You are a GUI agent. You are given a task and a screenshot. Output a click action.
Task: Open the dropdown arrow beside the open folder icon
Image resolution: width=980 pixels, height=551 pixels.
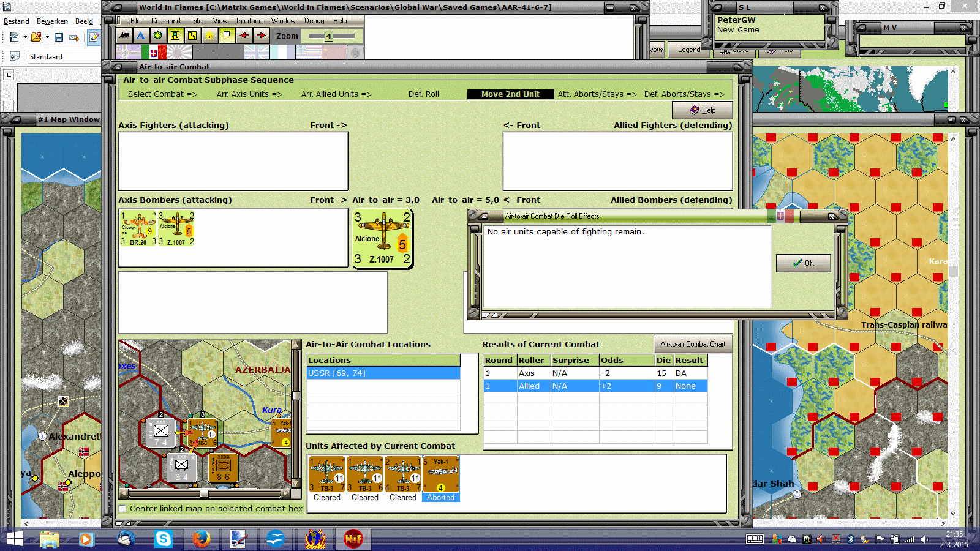point(47,37)
